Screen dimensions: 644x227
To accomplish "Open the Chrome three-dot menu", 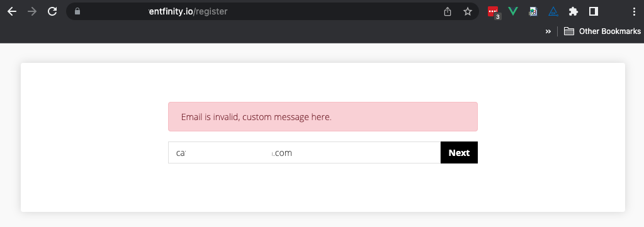I will click(x=634, y=11).
